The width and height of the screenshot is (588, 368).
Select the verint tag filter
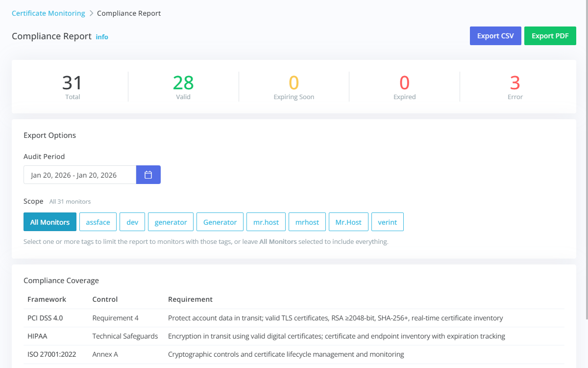click(x=387, y=222)
